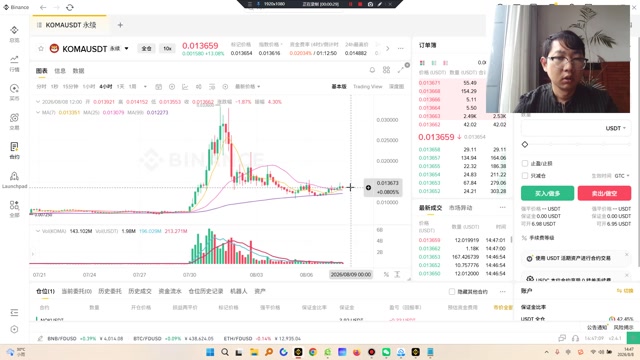This screenshot has width=640, height=360.
Task: Tick the 只减仓 reduce-only checkbox
Action: coord(525,176)
